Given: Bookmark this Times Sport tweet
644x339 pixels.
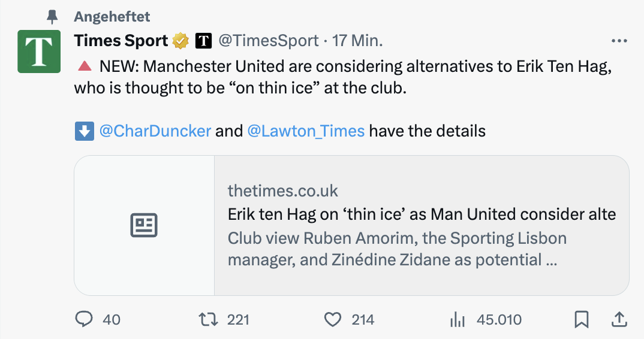Looking at the screenshot, I should (x=581, y=320).
